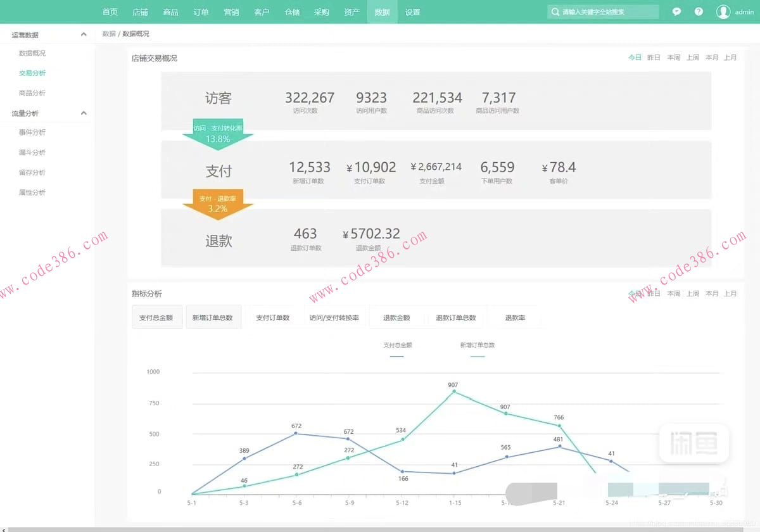Select 交易分析 in the sidebar
This screenshot has width=760, height=532.
pos(32,73)
